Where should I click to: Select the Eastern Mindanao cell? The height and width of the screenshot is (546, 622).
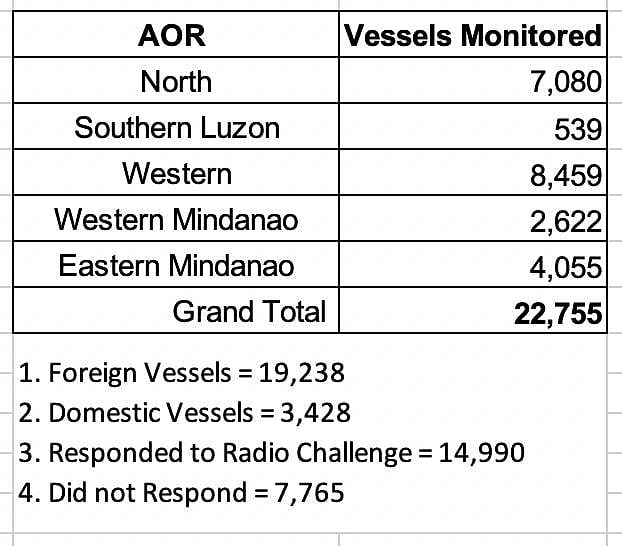point(176,265)
